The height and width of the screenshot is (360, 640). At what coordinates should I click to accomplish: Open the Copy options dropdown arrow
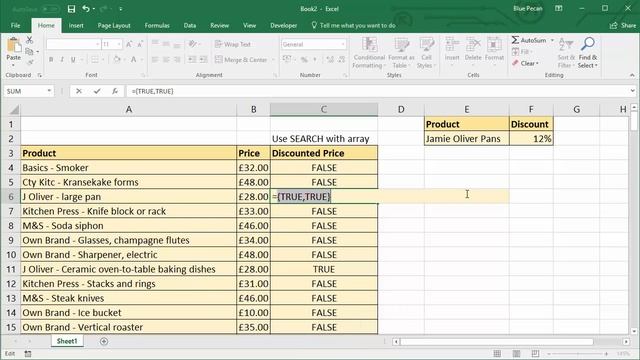point(38,52)
